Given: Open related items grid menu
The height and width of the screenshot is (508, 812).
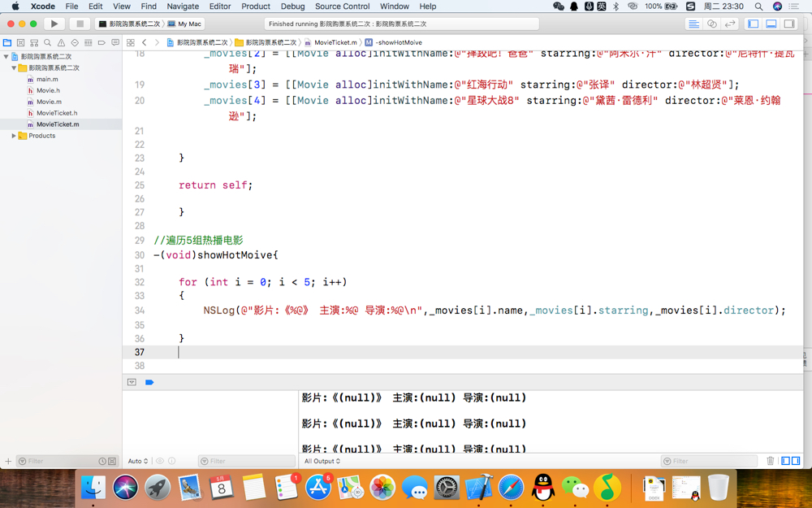Looking at the screenshot, I should (131, 42).
